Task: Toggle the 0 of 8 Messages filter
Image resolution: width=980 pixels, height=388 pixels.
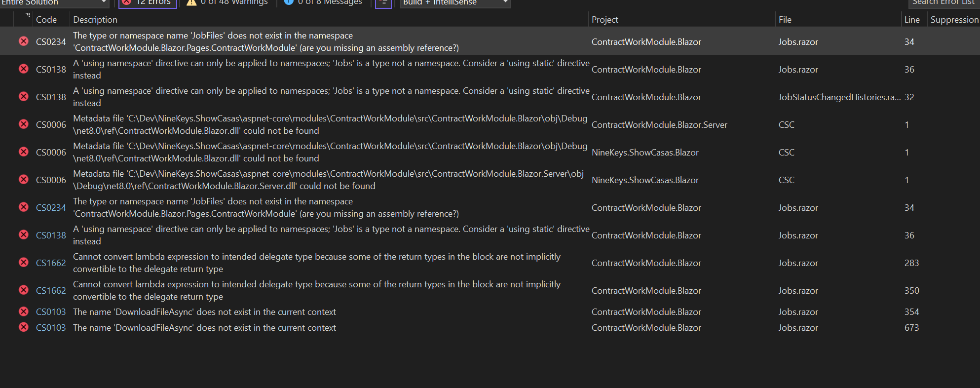Action: pyautogui.click(x=323, y=3)
